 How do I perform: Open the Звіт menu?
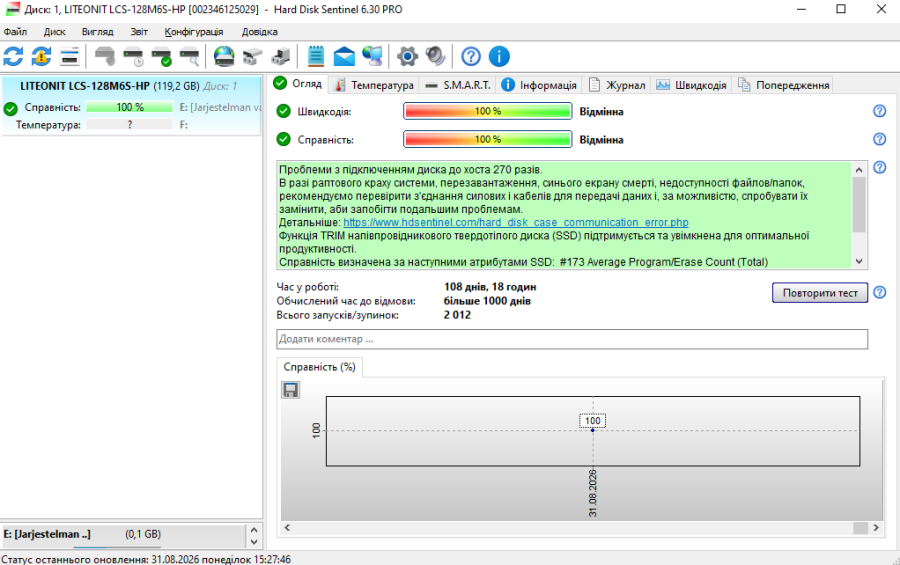tap(139, 32)
